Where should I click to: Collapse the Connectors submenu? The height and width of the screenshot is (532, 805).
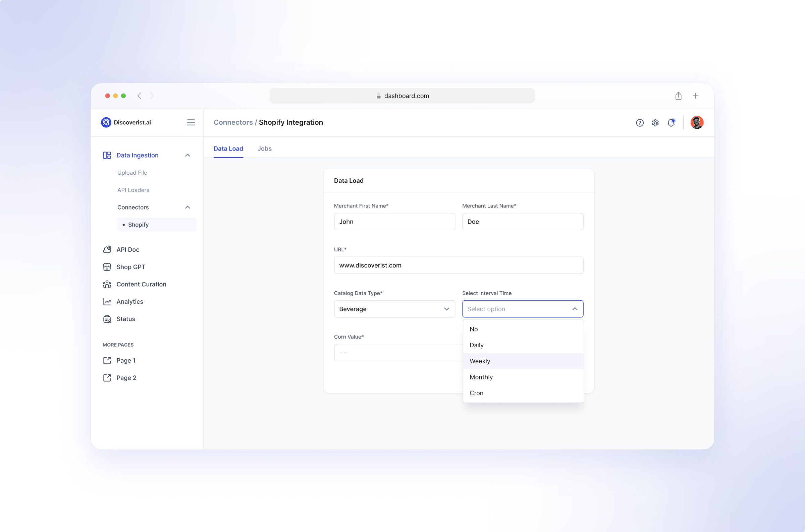click(x=187, y=207)
